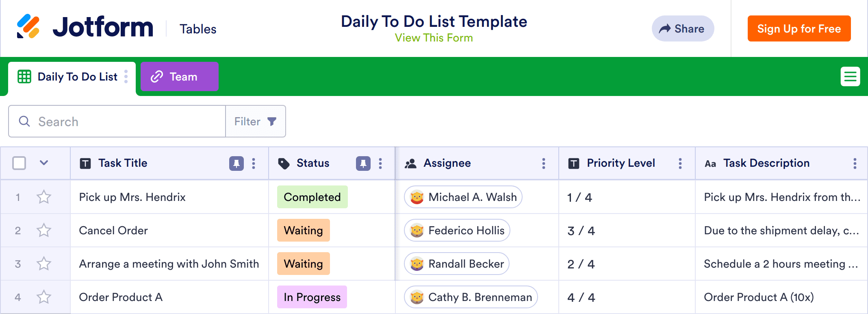Open Task Description column three-dot menu

pos(855,164)
